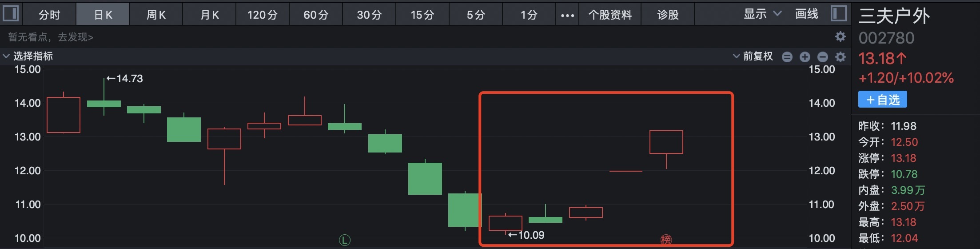Switch to the 周K tab
980x249 pixels.
click(x=156, y=15)
